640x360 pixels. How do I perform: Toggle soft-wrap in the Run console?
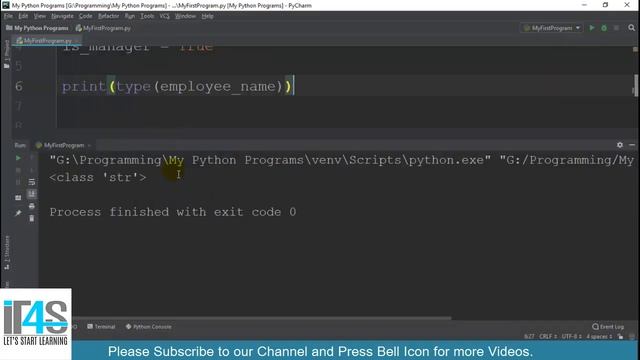pyautogui.click(x=31, y=182)
